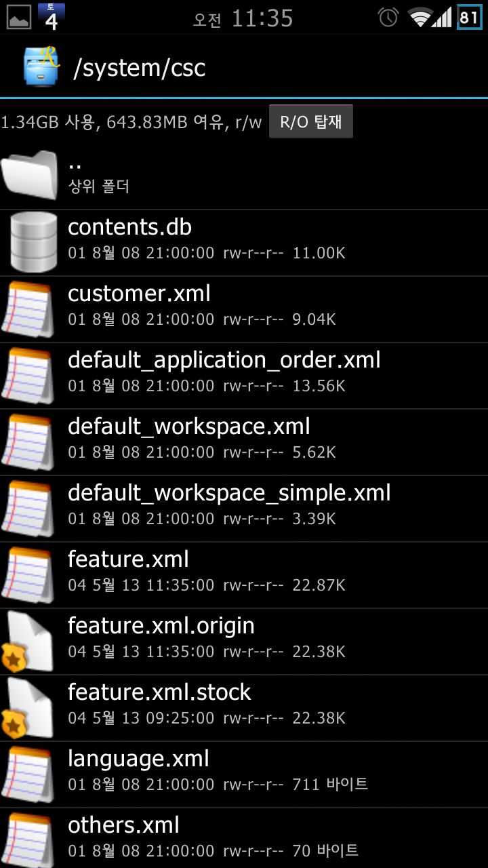Tap the calendar date notification icon
The image size is (488, 868).
point(52,17)
